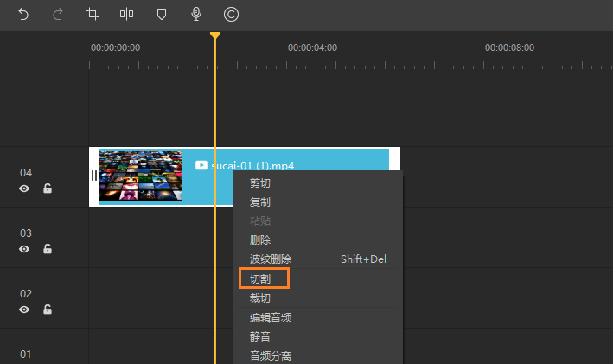Click the undo arrow in toolbar

point(23,15)
